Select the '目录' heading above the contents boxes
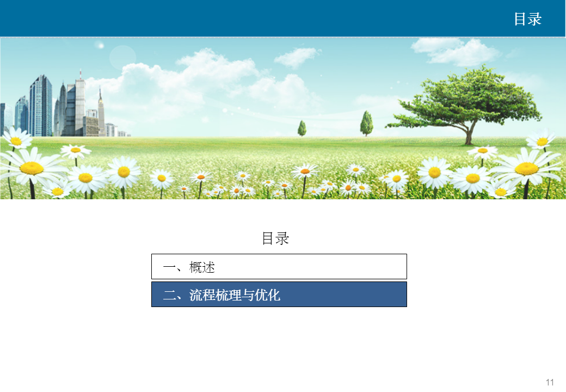566x392 pixels. [x=275, y=238]
